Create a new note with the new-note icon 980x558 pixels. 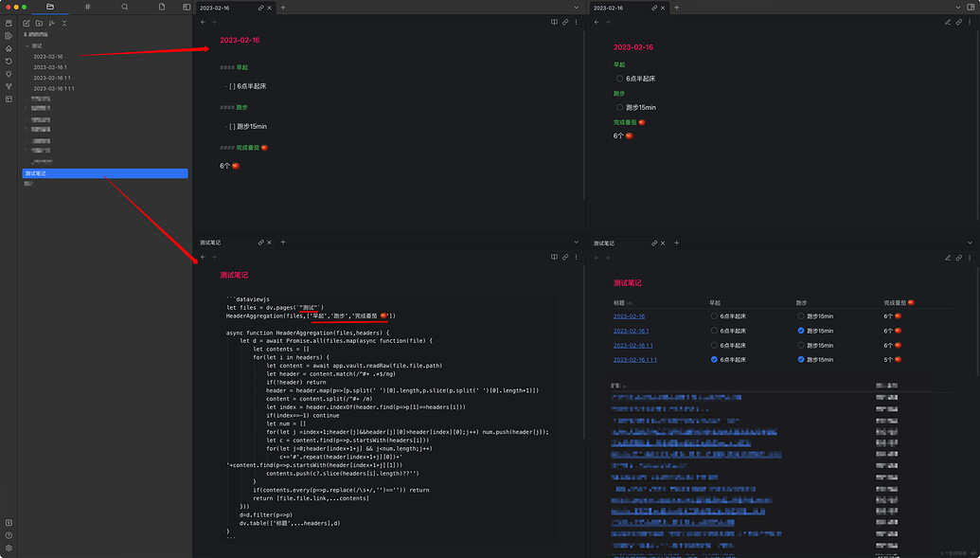(27, 24)
